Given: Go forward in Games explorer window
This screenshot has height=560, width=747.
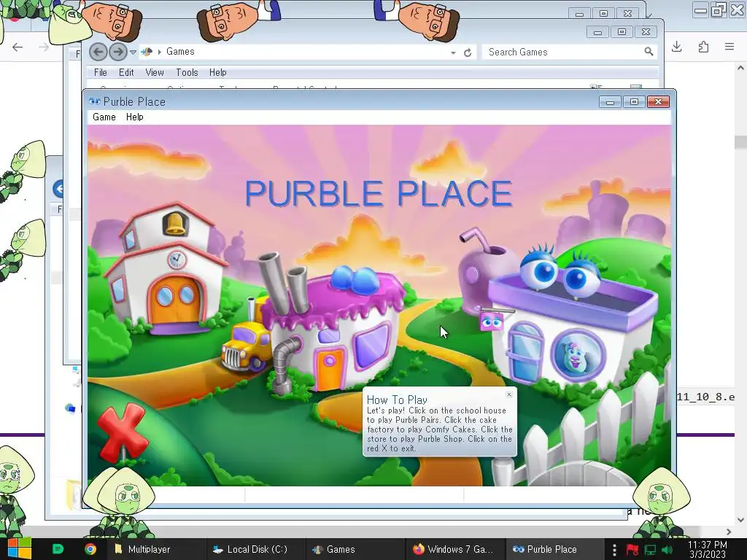Looking at the screenshot, I should click(117, 52).
